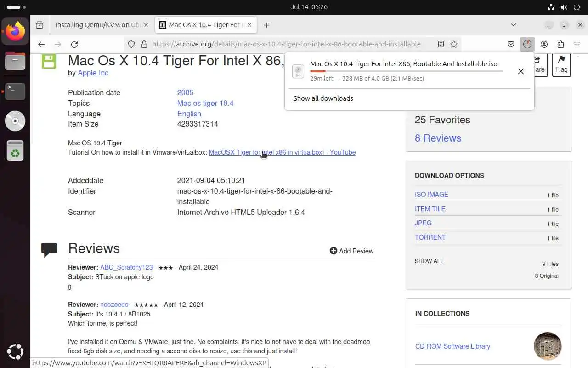Open the Firefox account icon
Screen dimensions: 588x368
pos(544,44)
